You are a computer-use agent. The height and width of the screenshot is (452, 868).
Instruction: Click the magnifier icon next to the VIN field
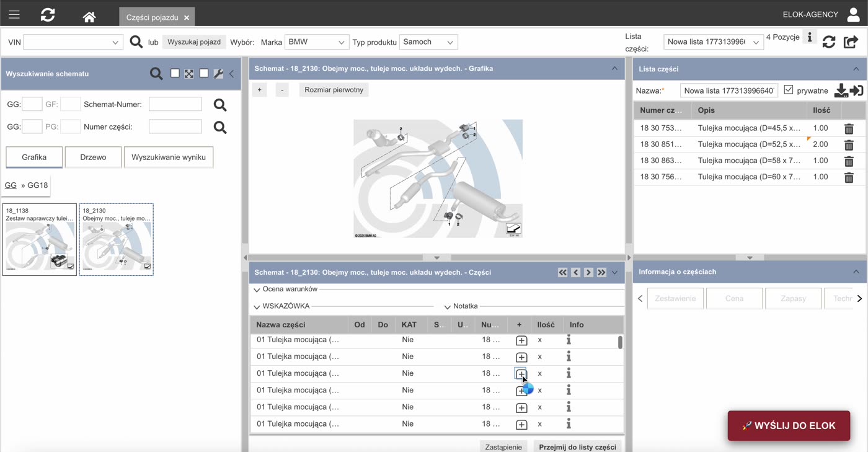136,42
